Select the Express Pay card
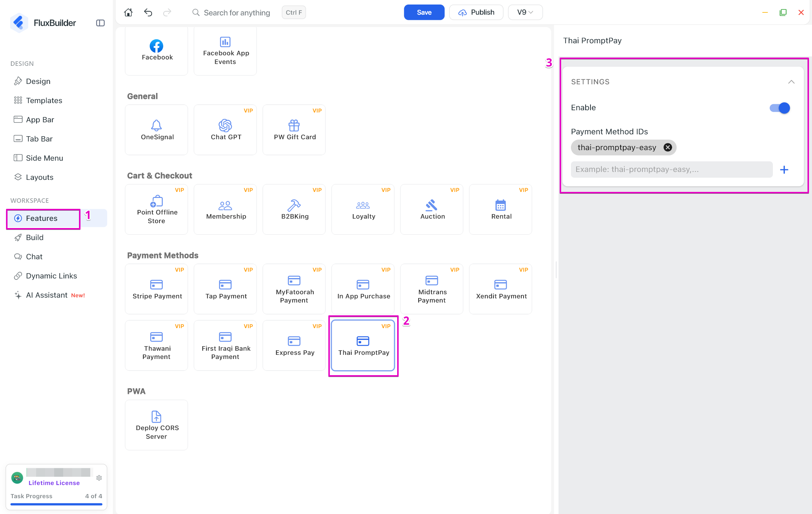812x514 pixels. pyautogui.click(x=294, y=345)
